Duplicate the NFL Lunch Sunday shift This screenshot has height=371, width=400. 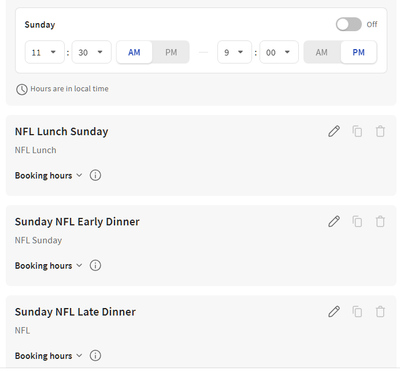[x=357, y=131]
